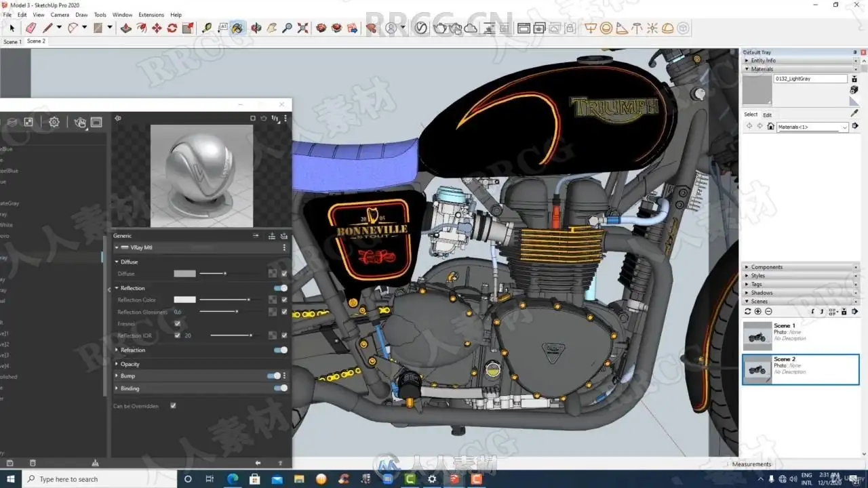The width and height of the screenshot is (868, 488).
Task: Uncheck the Can be Overridden checkbox
Action: click(x=173, y=406)
